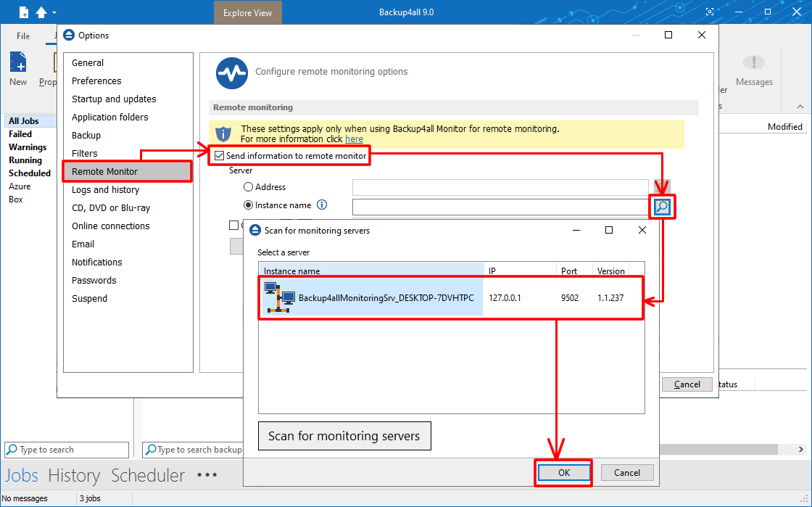The width and height of the screenshot is (812, 507).
Task: Open the File menu
Action: pos(22,36)
